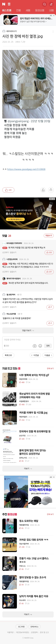Tap the write post pencil icon

(x=51, y=4)
